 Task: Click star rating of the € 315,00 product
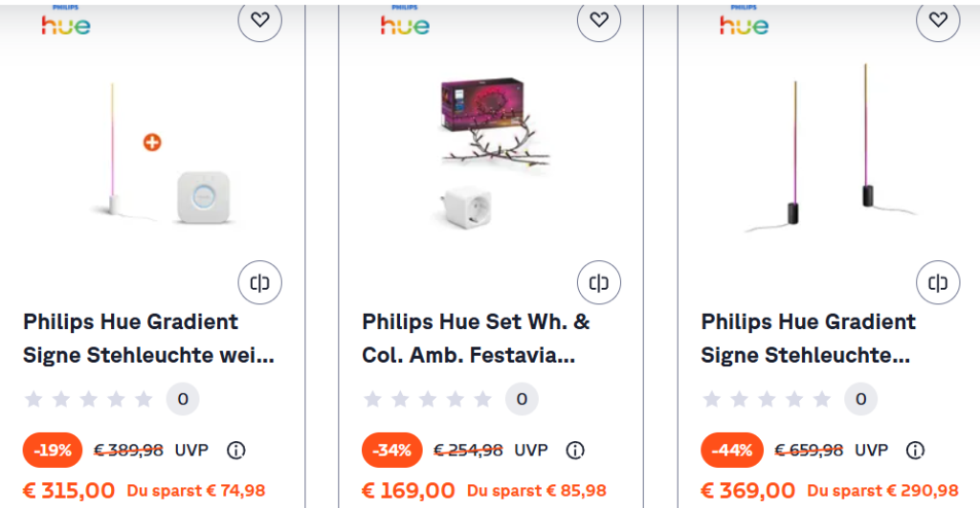[89, 399]
